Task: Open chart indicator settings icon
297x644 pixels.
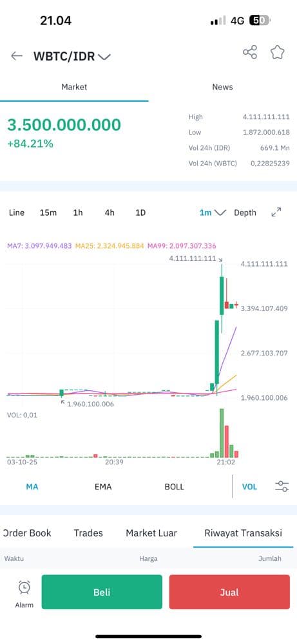Action: pyautogui.click(x=282, y=487)
